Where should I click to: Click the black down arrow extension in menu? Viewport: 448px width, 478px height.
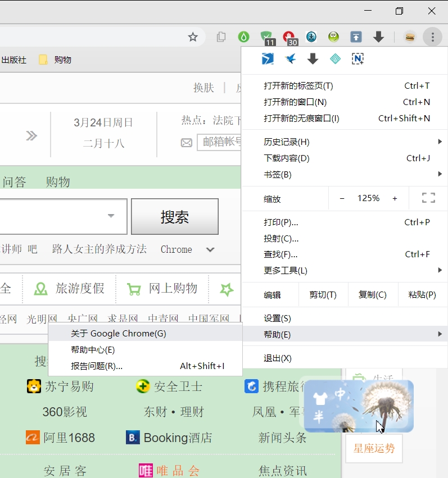[x=313, y=58]
